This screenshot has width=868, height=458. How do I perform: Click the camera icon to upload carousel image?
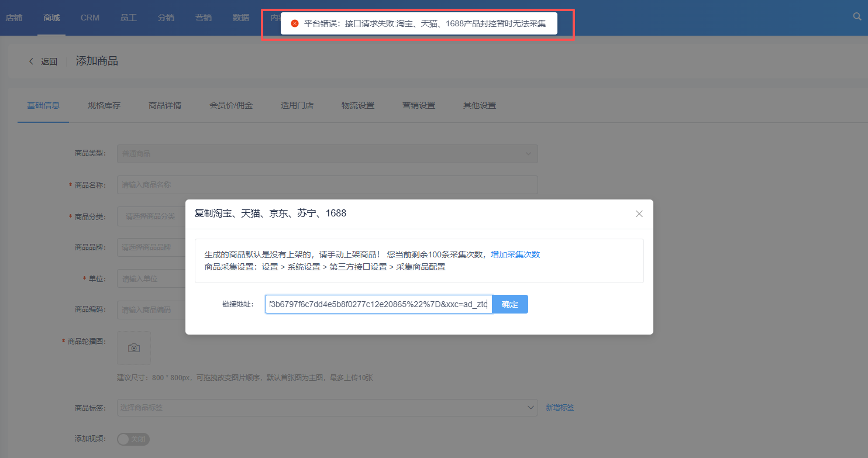coord(134,348)
